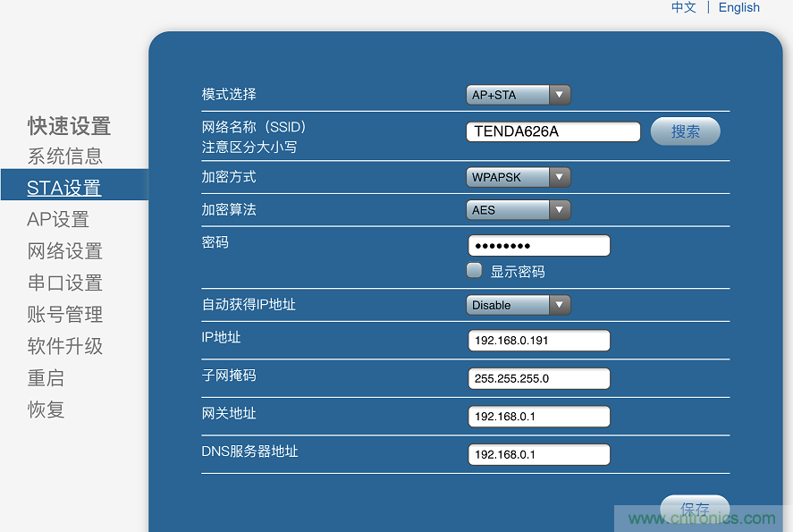This screenshot has height=532, width=793.
Task: Click the SSID field containing TENDA626A
Action: click(553, 131)
